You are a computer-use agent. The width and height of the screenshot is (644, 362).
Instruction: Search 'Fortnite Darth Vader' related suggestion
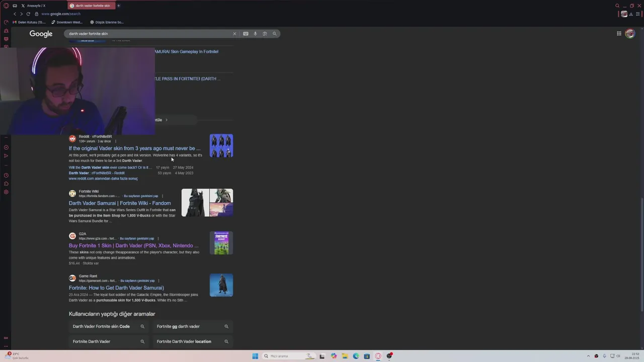109,341
